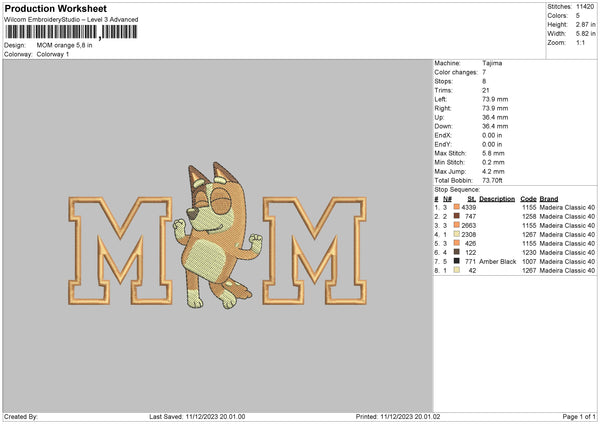Click the Code column header
Image resolution: width=600 pixels, height=424 pixels.
point(528,199)
